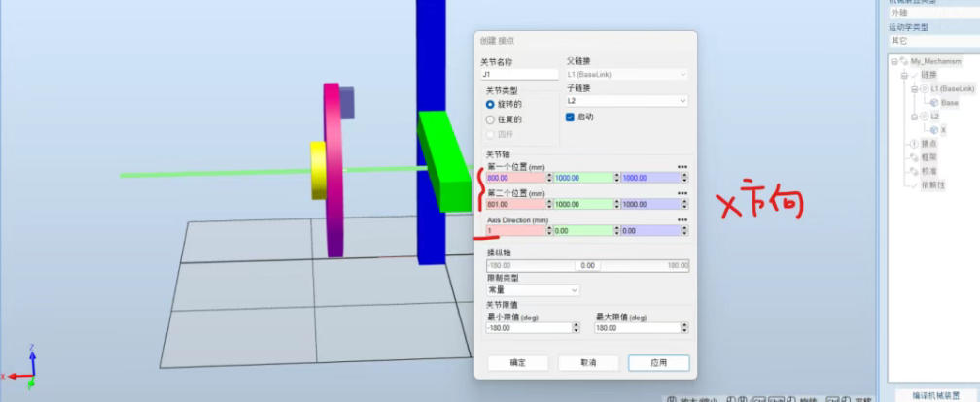Toggle the 启动 checkbox
This screenshot has width=980, height=402.
tap(571, 117)
